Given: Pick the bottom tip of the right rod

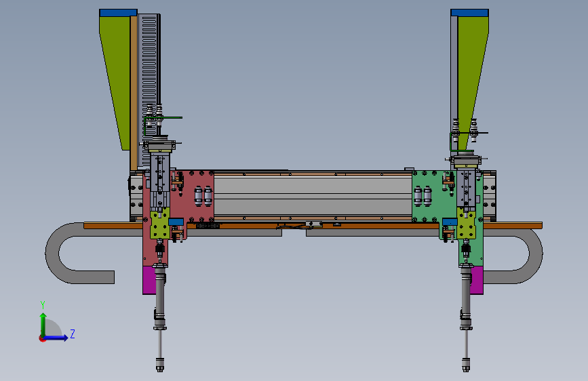Looking at the screenshot, I should coord(466,365).
